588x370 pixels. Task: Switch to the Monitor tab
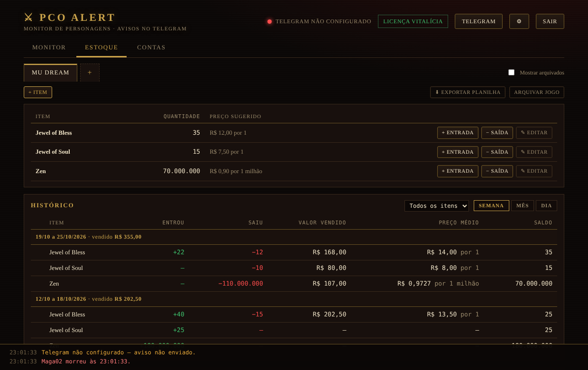click(49, 47)
